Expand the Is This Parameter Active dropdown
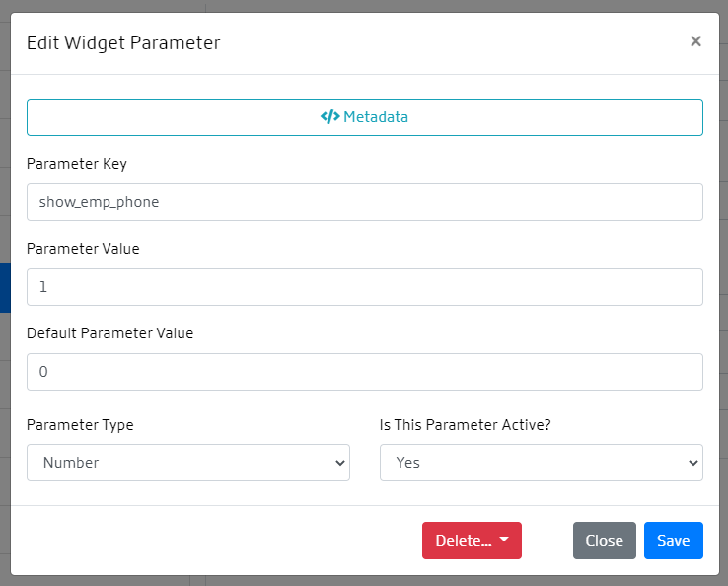Image resolution: width=728 pixels, height=586 pixels. point(541,463)
